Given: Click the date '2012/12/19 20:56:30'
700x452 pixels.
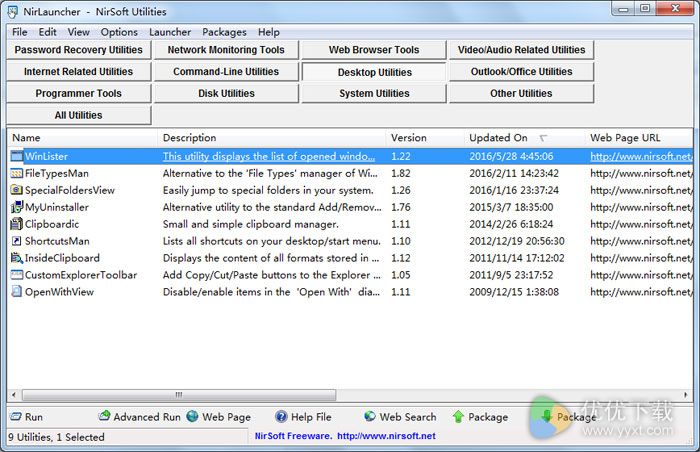Looking at the screenshot, I should (x=517, y=241).
